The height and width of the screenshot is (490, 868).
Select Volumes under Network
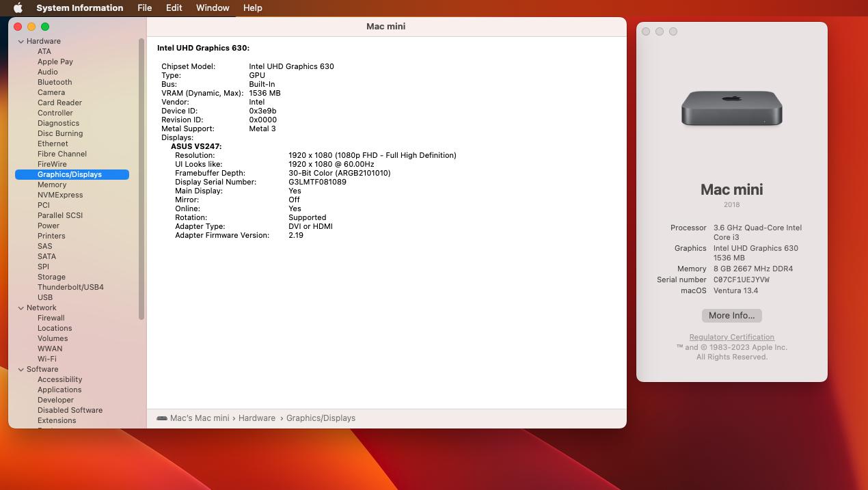pos(53,338)
